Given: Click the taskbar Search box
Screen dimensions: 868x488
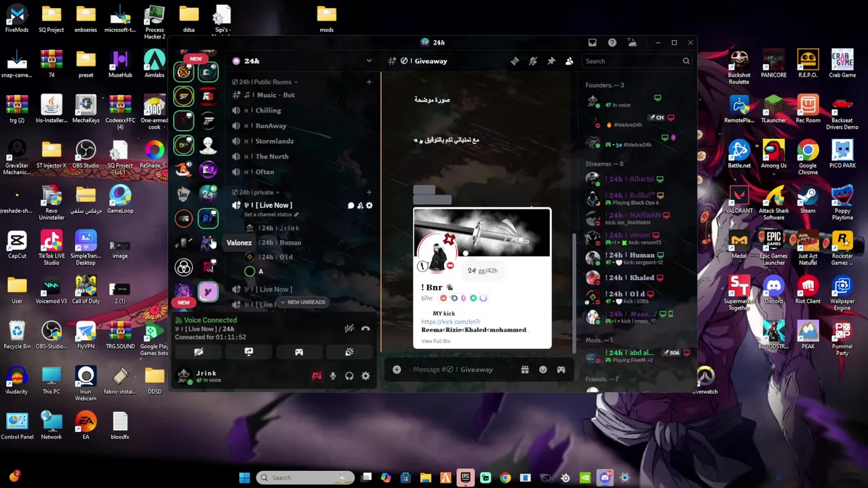Looking at the screenshot, I should tap(305, 478).
